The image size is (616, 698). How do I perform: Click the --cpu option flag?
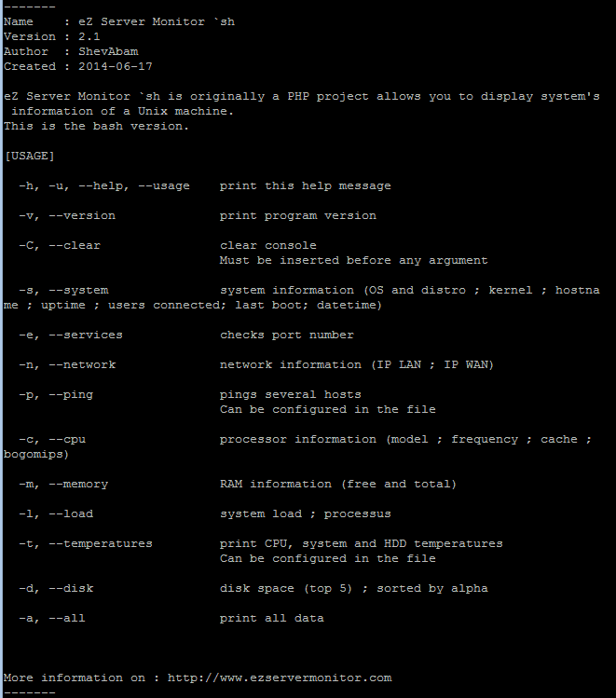click(x=67, y=440)
